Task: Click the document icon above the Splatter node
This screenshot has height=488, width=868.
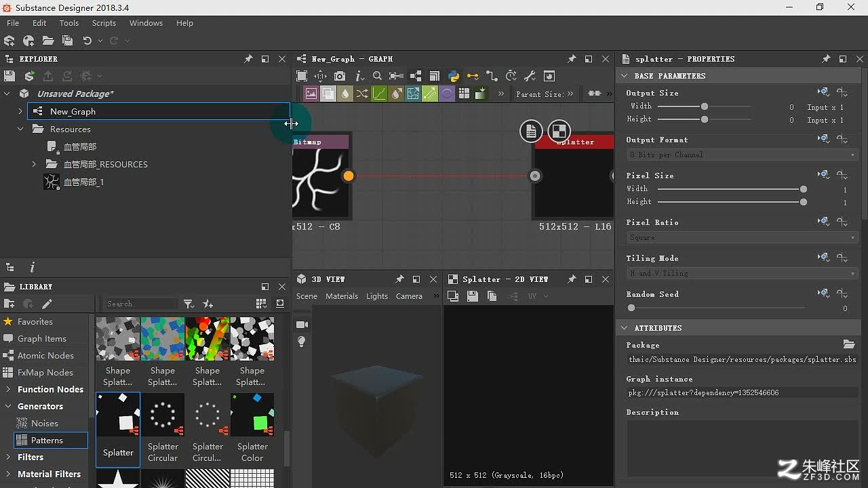Action: click(x=531, y=131)
